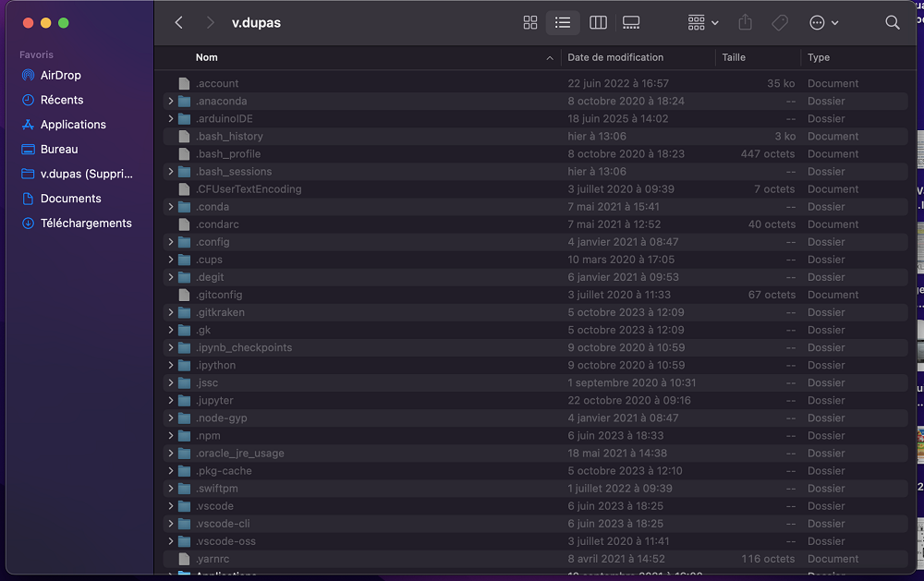Expand the .vscode folder

(171, 506)
